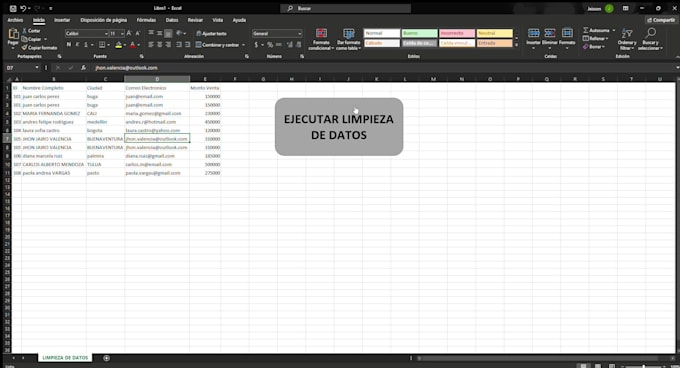680x368 pixels.
Task: Click the Buscar y seleccionar magnifier
Action: (x=651, y=33)
